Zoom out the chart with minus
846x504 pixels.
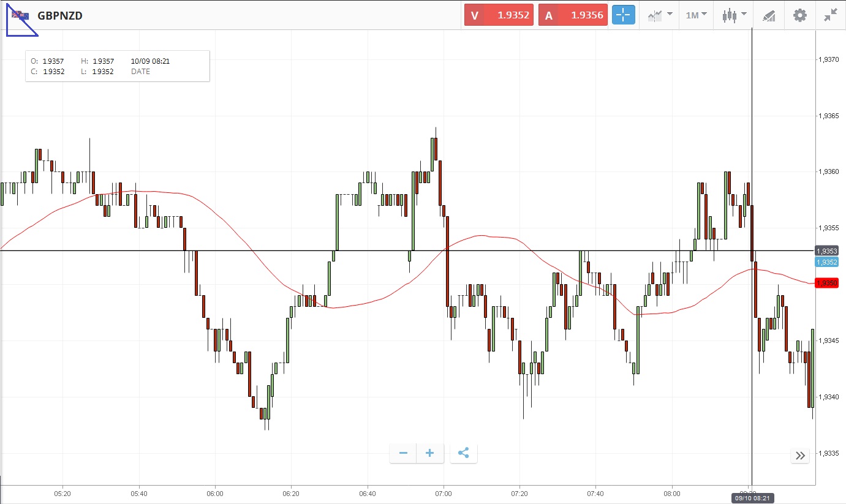403,453
